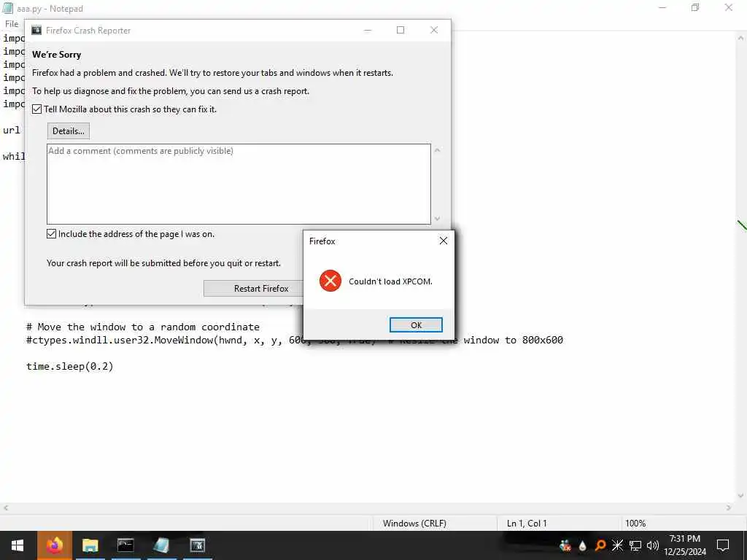
Task: Uncheck 'Tell Mozilla about this crash'
Action: click(x=36, y=109)
